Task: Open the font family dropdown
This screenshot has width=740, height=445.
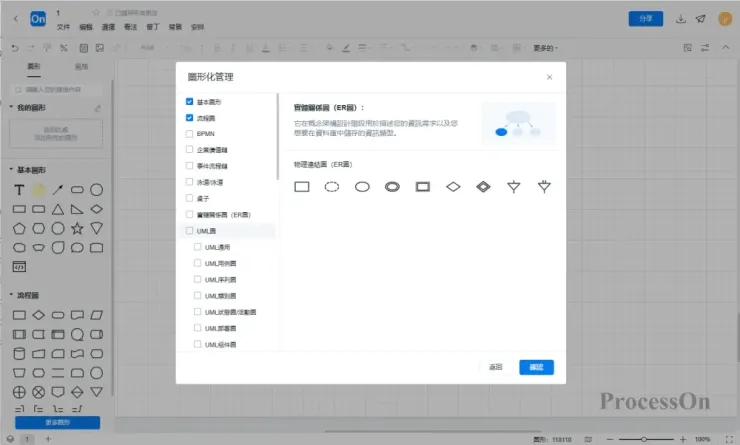Action: point(154,48)
